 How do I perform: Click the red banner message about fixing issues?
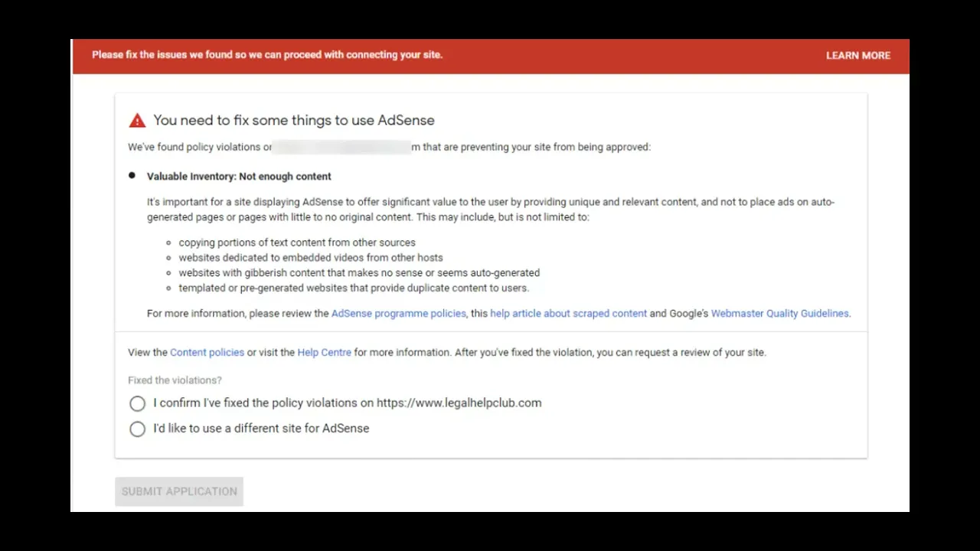[x=267, y=55]
